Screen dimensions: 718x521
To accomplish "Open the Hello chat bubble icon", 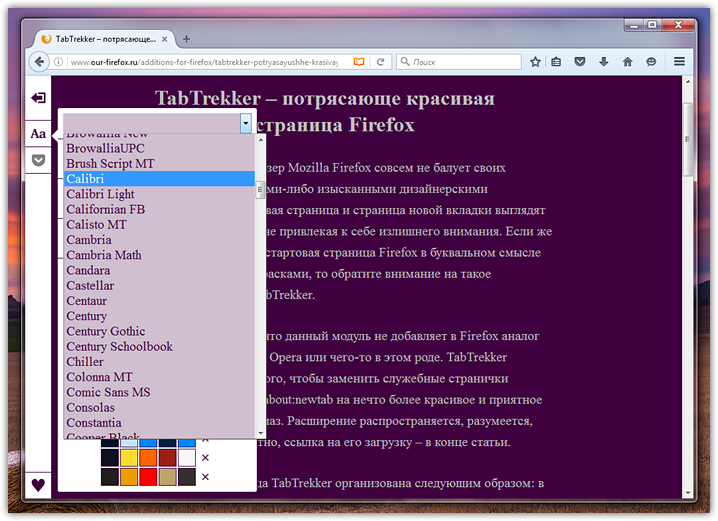I will tap(651, 62).
